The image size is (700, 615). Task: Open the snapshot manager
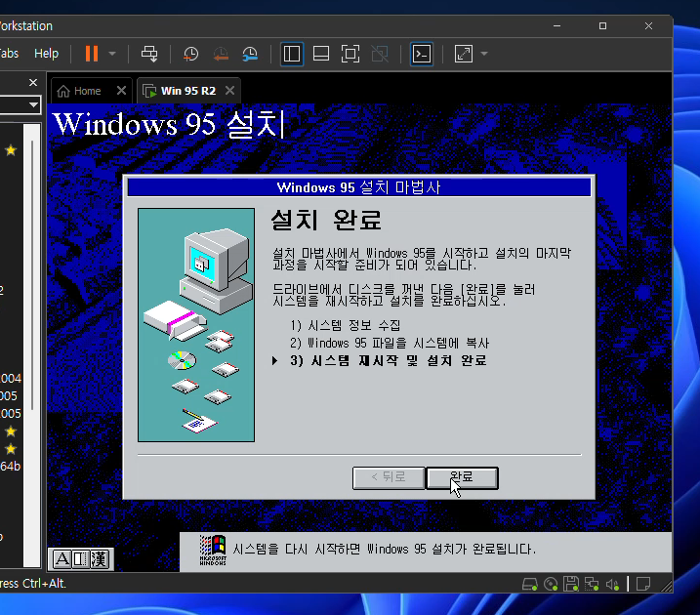(250, 54)
